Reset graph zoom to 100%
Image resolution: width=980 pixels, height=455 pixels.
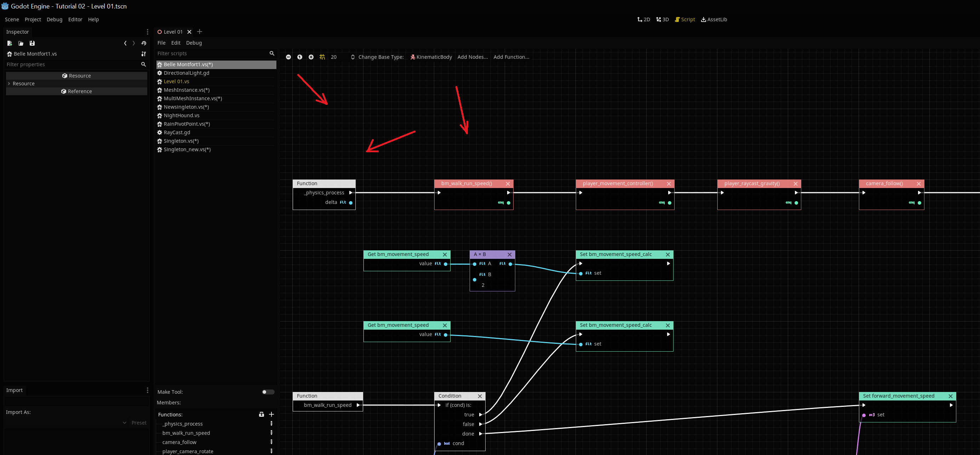299,57
